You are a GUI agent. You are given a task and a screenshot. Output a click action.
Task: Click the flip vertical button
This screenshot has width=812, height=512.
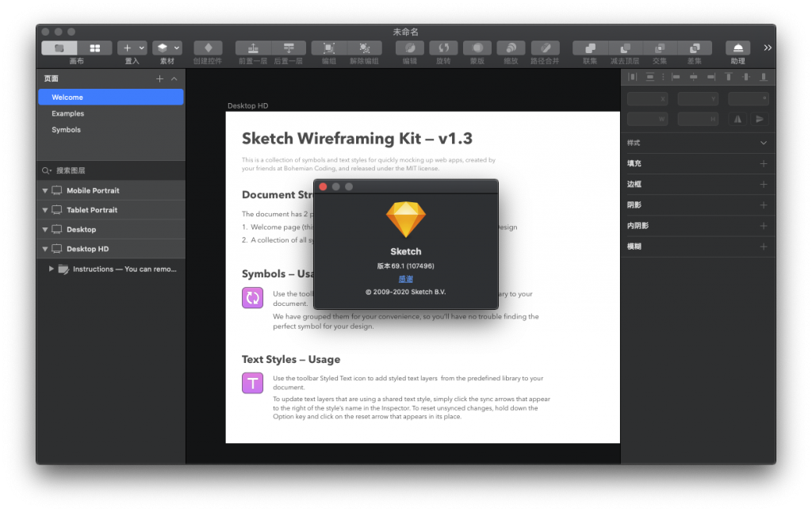759,119
